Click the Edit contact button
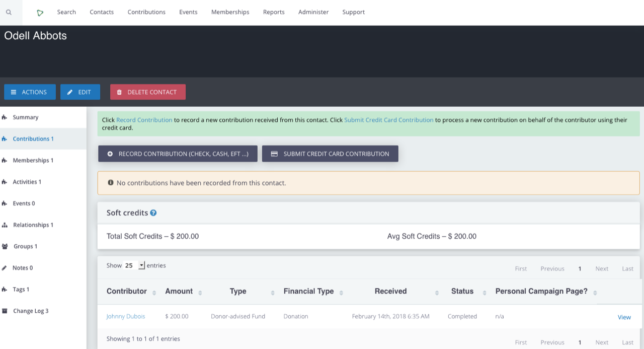The image size is (644, 349). pyautogui.click(x=80, y=92)
